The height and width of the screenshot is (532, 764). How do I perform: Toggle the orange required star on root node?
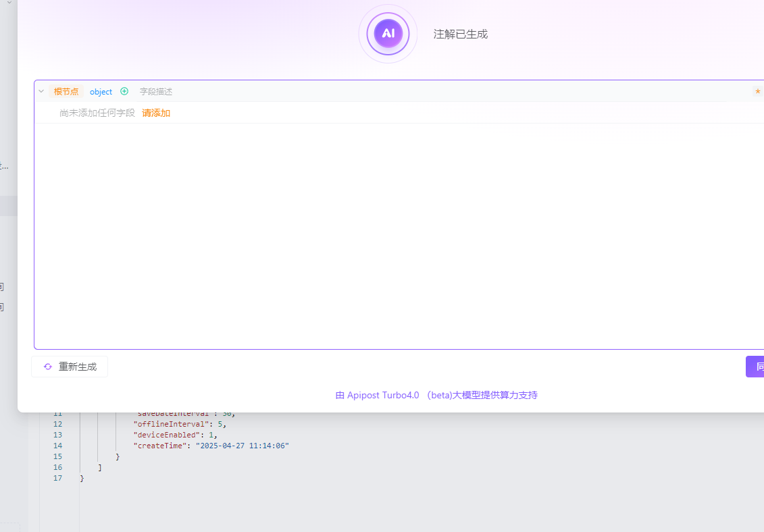pos(758,91)
